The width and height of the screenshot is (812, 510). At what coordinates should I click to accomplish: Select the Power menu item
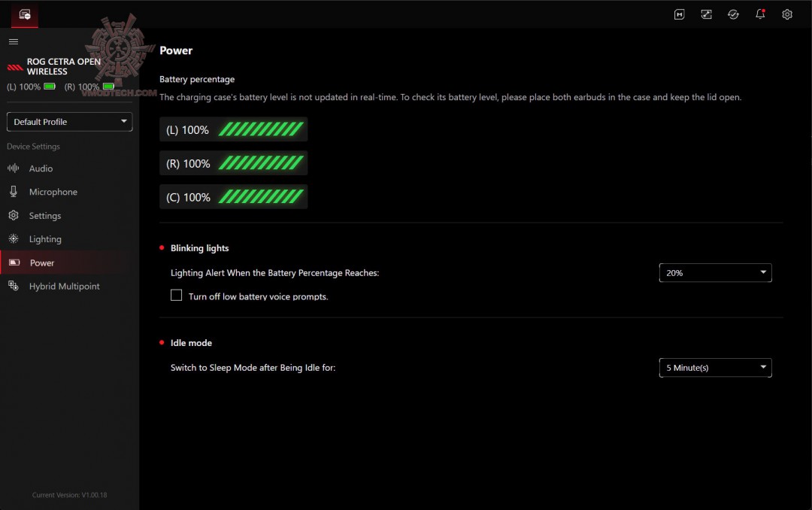tap(42, 263)
